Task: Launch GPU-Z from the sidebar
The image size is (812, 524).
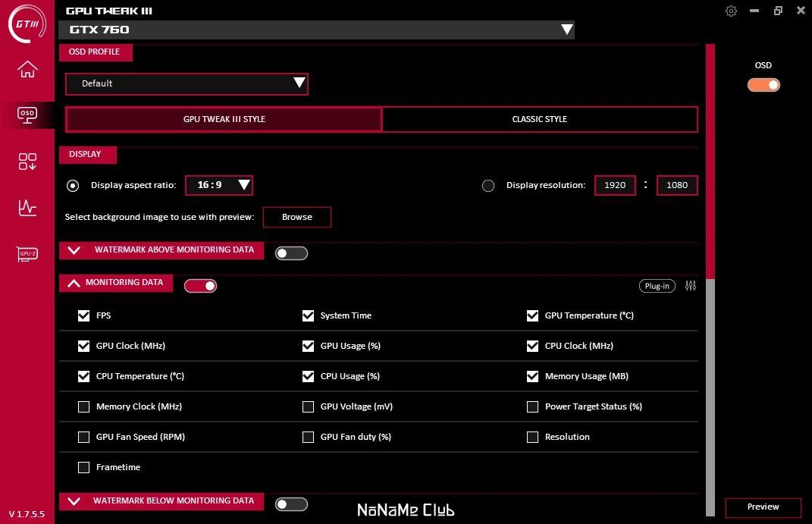Action: click(27, 254)
